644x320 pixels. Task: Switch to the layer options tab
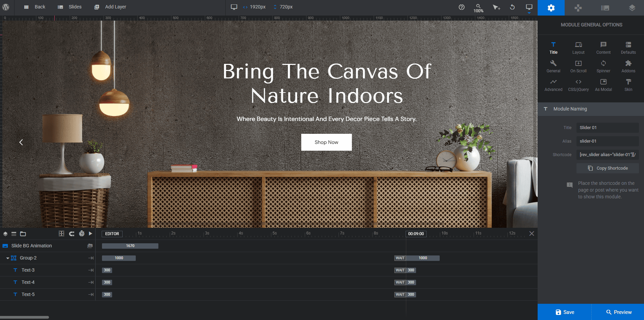tap(632, 8)
